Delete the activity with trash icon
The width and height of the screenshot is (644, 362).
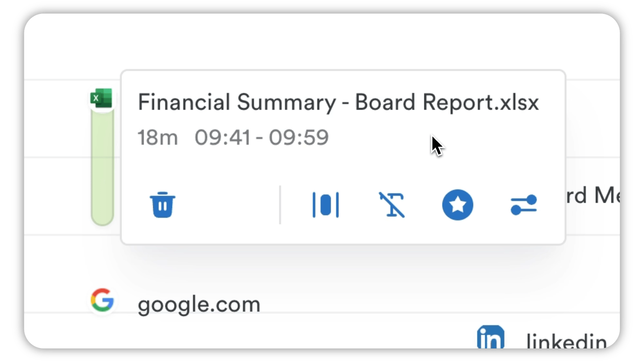point(163,205)
